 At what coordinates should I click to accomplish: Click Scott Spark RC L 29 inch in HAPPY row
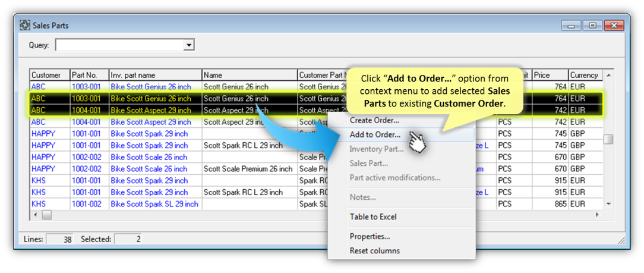[x=250, y=146]
